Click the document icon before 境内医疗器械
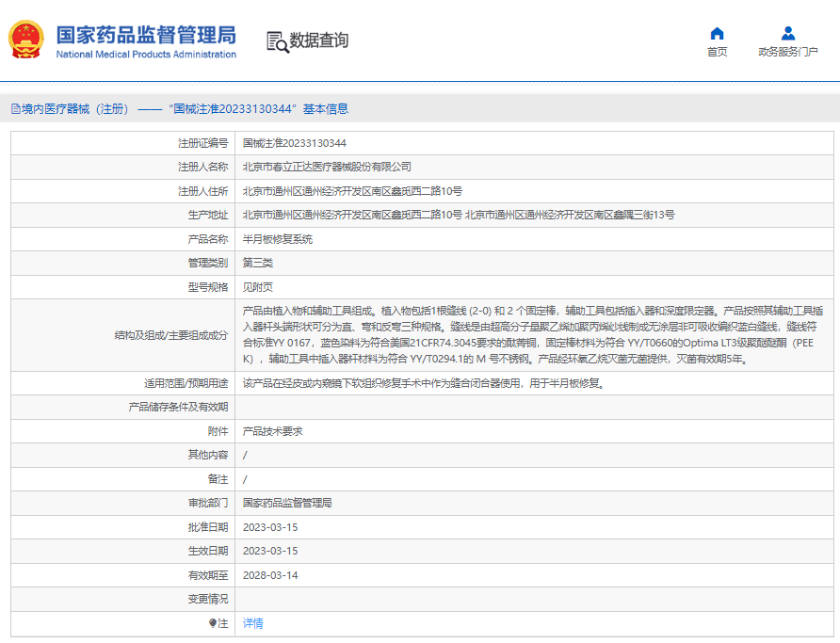The width and height of the screenshot is (840, 643). tap(16, 109)
